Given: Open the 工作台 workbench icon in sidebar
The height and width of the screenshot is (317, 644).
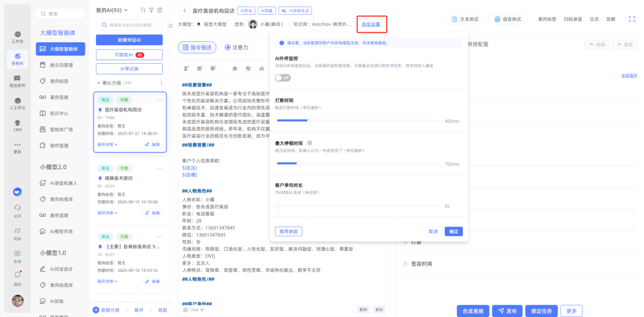Looking at the screenshot, I should coord(17,36).
